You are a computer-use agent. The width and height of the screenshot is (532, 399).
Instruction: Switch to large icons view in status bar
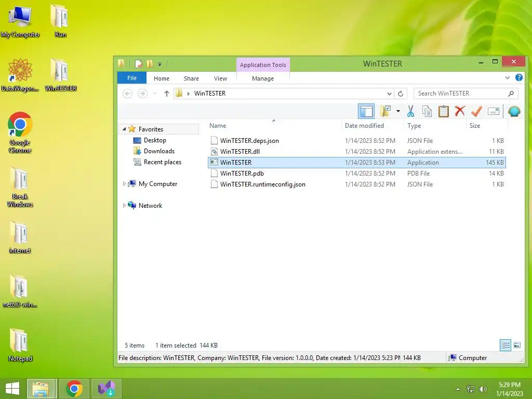click(x=517, y=345)
